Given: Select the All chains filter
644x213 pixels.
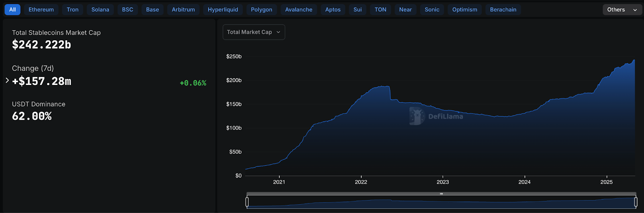Looking at the screenshot, I should [x=12, y=10].
